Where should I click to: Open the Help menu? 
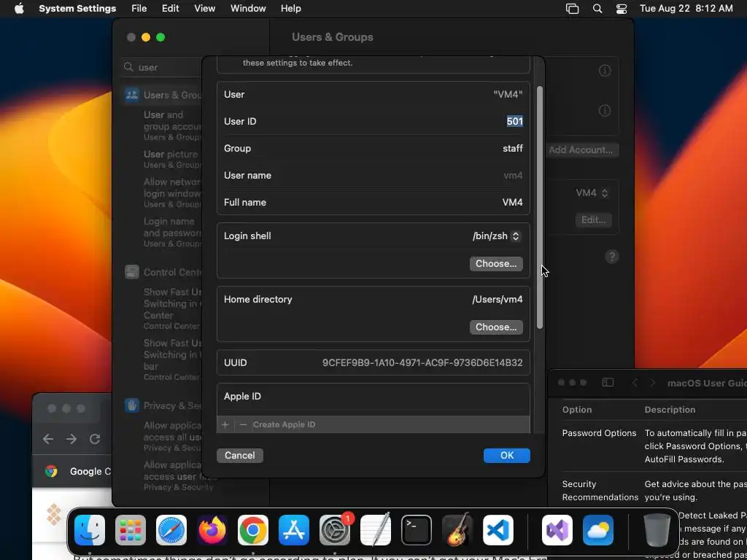click(290, 9)
